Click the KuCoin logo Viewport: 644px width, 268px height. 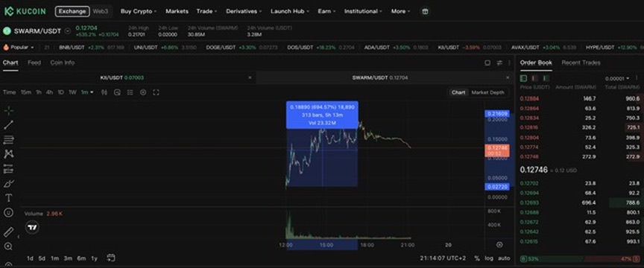click(x=25, y=11)
